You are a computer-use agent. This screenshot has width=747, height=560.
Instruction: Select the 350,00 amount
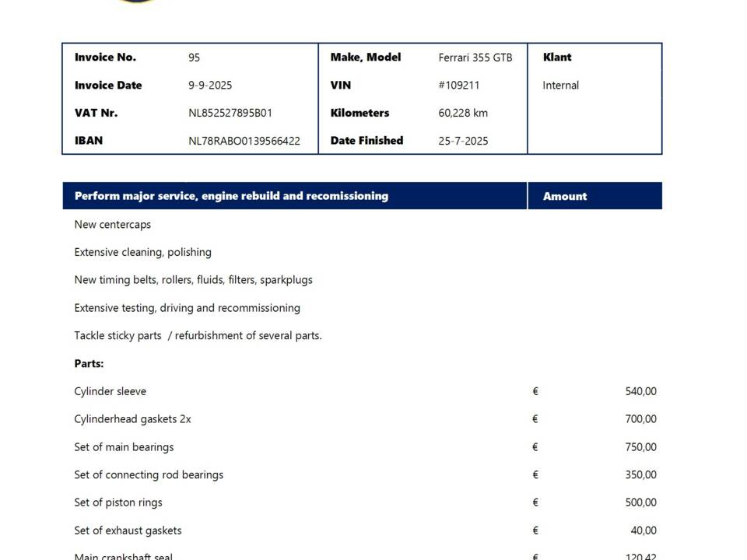pos(640,474)
